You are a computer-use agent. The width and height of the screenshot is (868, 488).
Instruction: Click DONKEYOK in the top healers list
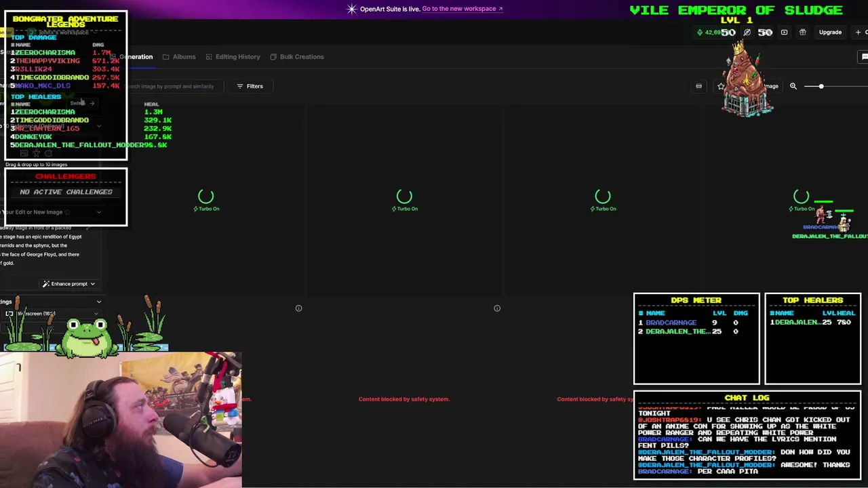point(33,137)
